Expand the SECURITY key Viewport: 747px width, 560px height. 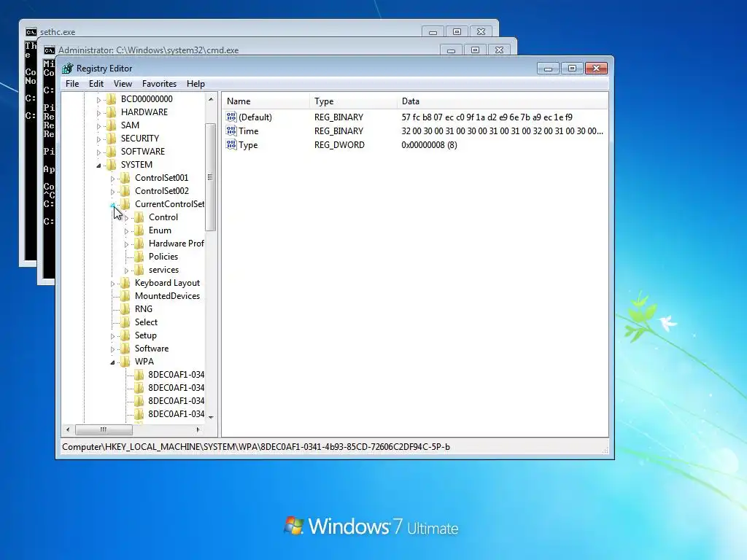coord(98,139)
